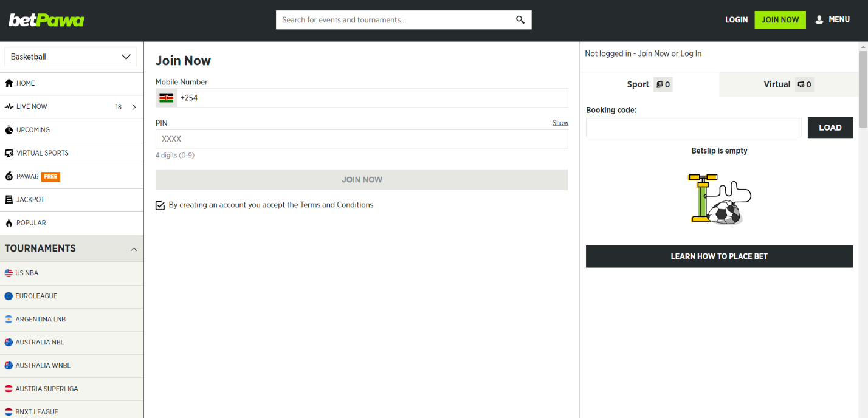Click the search magnifier icon
Image resolution: width=868 pixels, height=418 pixels.
[x=520, y=20]
